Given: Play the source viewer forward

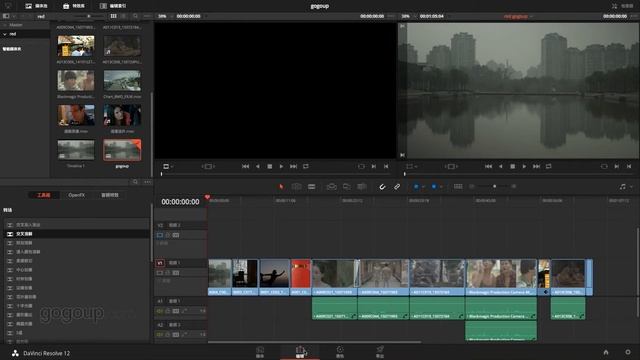Looking at the screenshot, I should pos(281,167).
